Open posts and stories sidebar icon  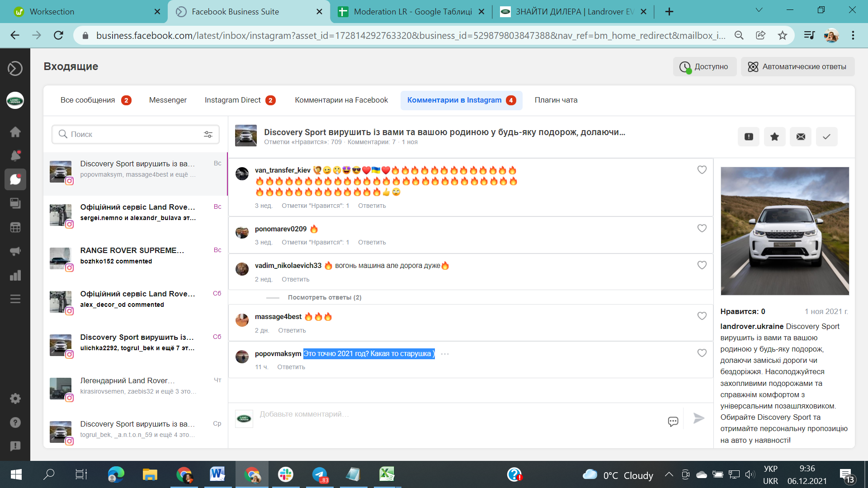(15, 203)
